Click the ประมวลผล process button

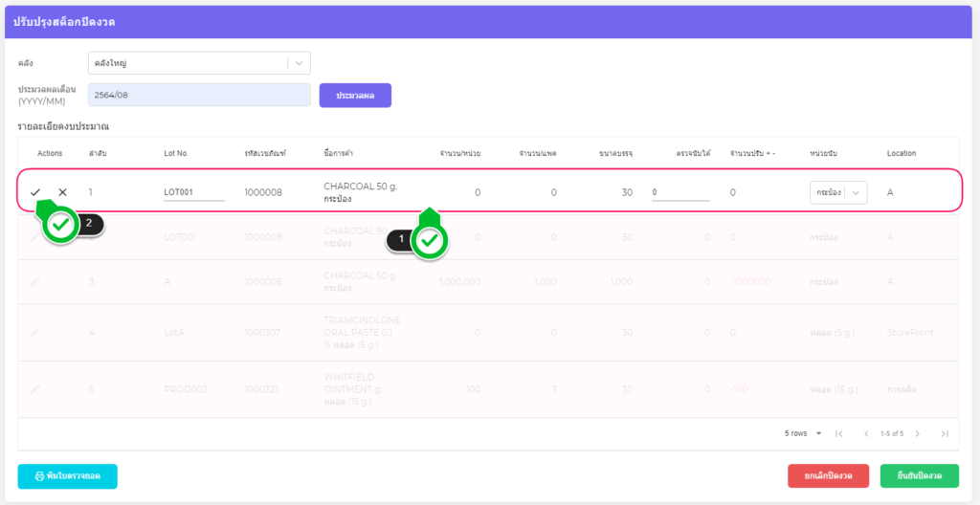355,96
